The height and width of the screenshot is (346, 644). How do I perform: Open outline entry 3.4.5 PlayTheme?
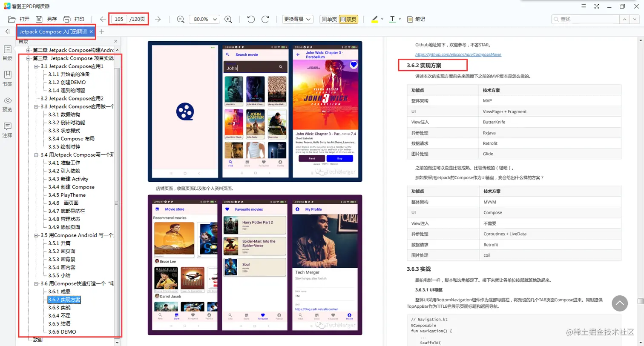point(67,195)
